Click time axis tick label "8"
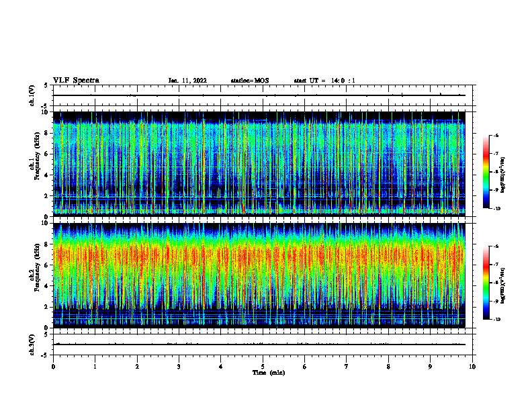 388,367
